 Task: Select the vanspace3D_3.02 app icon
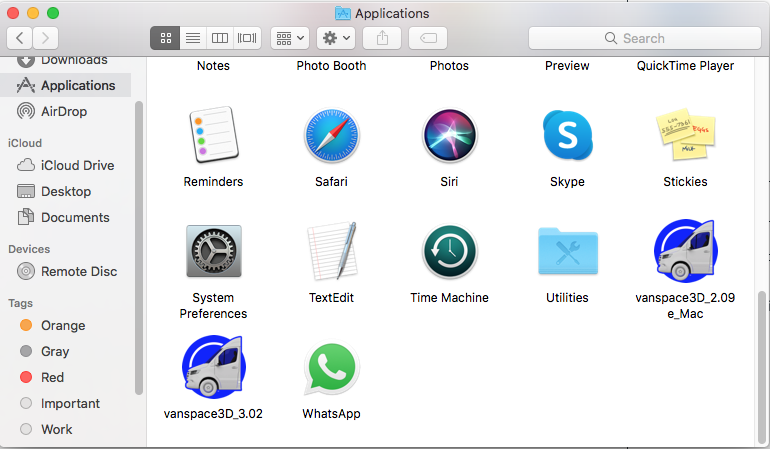tap(214, 366)
